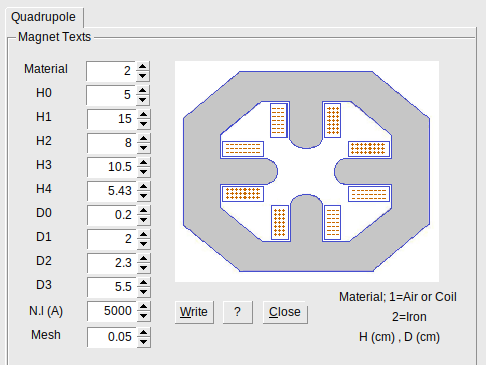Click the Write button

click(x=194, y=312)
